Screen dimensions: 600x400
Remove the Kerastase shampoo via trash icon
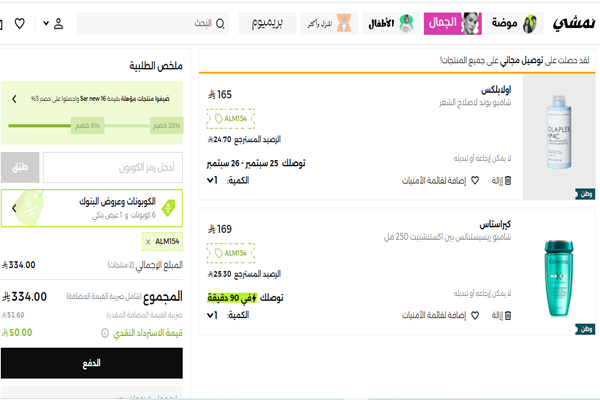click(507, 315)
